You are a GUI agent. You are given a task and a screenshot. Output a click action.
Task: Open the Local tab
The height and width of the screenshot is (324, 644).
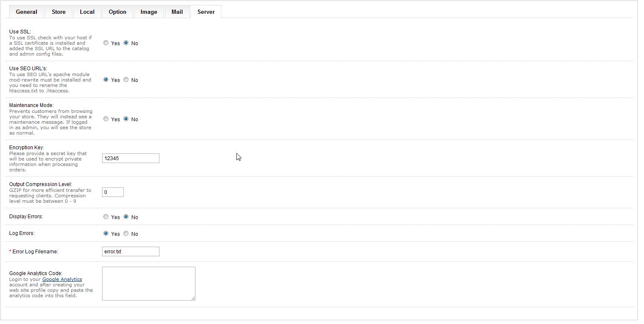coord(87,12)
